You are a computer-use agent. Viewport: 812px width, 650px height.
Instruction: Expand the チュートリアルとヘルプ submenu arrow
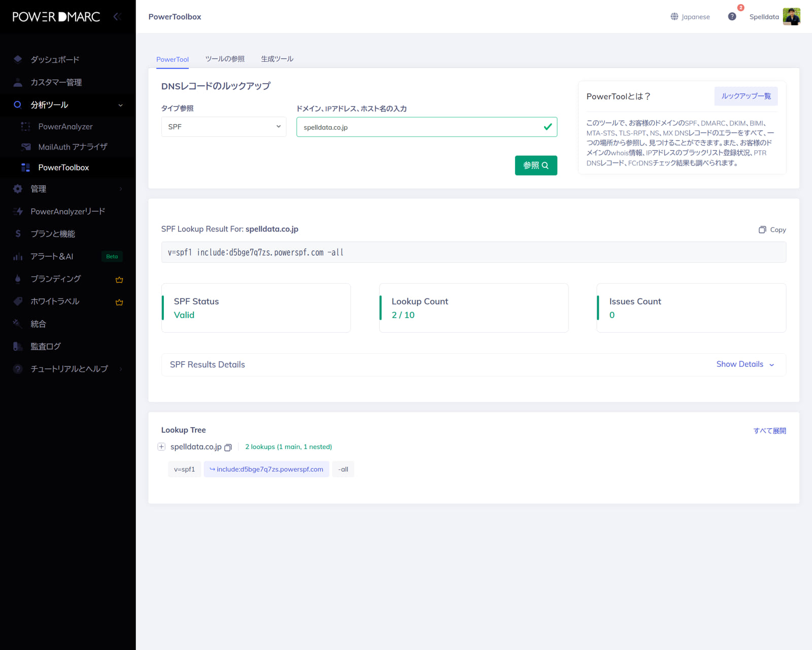point(121,369)
